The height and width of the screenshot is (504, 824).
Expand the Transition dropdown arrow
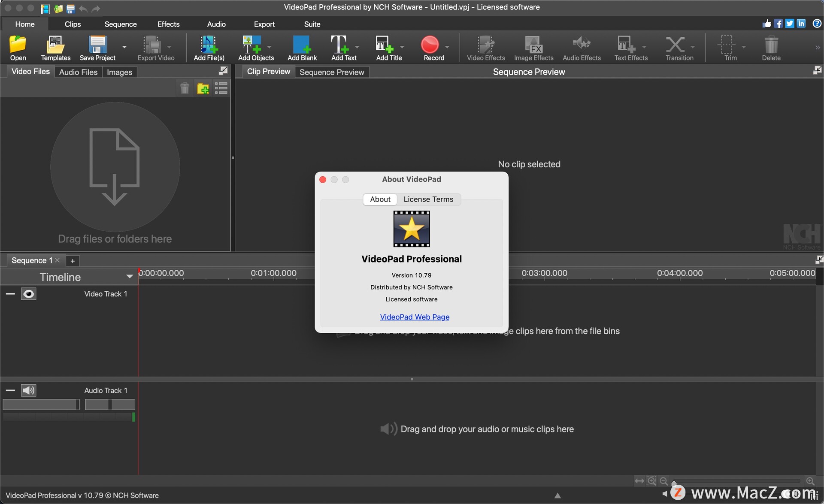692,47
